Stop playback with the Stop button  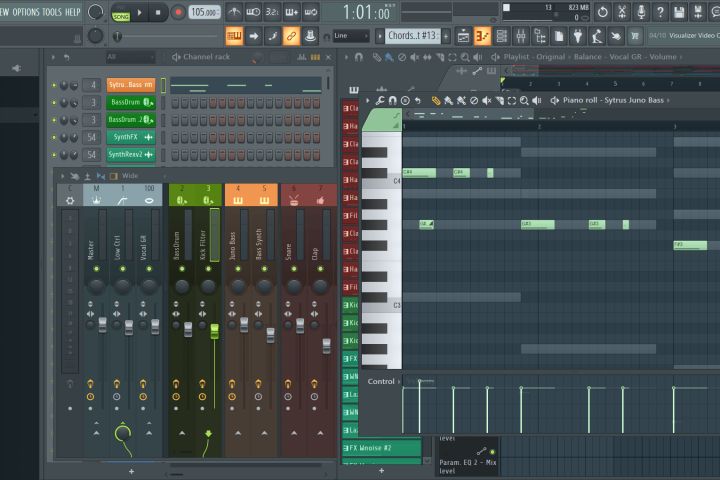tap(158, 13)
